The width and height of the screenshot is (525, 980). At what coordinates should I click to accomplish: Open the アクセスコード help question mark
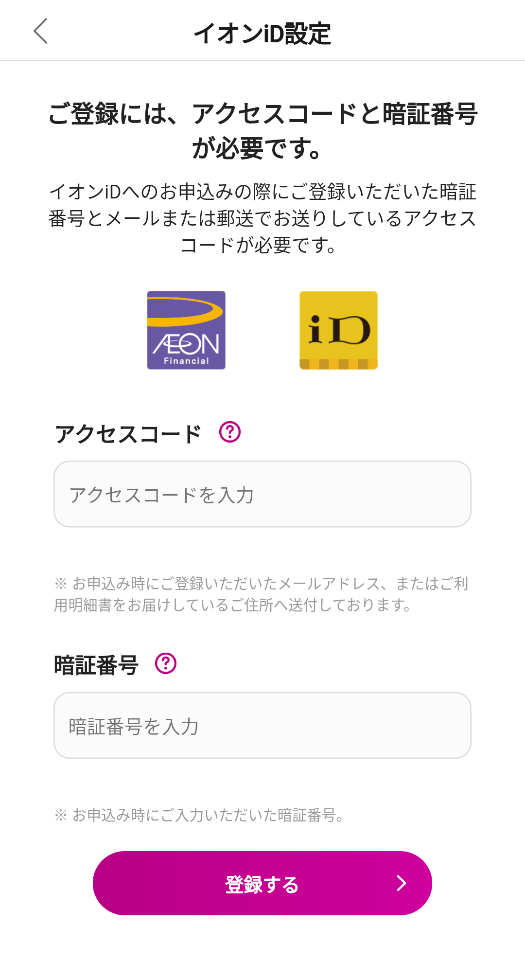tap(230, 432)
